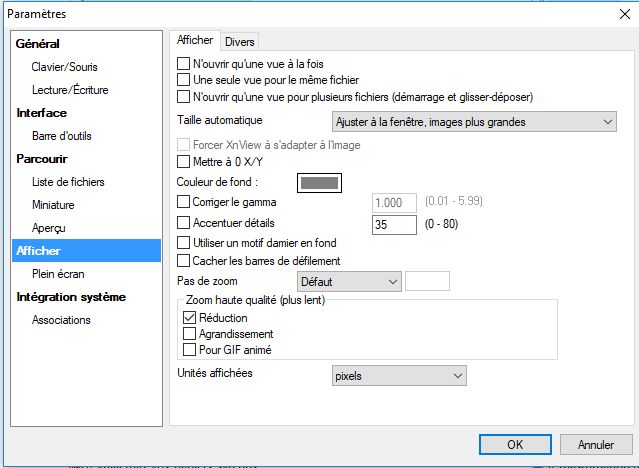The height and width of the screenshot is (468, 639).
Task: Open the "Taille automatique" dropdown
Action: [x=474, y=122]
